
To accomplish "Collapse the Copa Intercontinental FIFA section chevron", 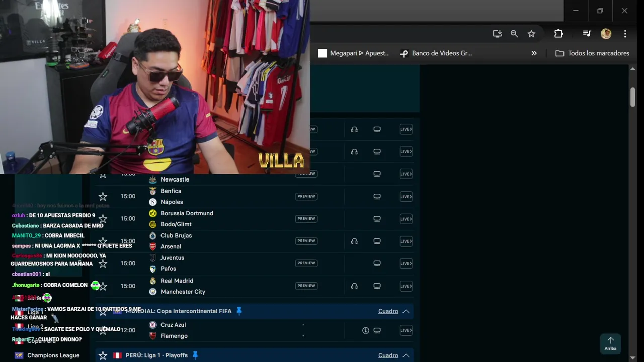I will (x=406, y=311).
